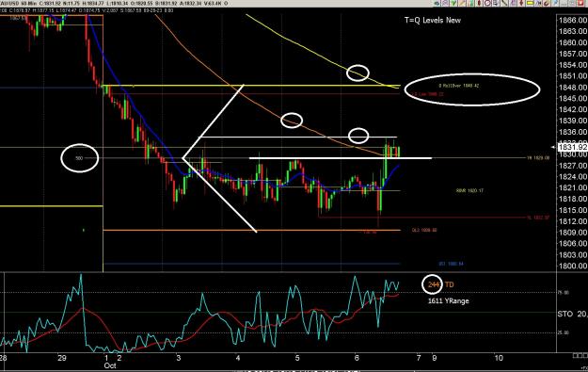Click the RBNR 1820.17 level label
The height and width of the screenshot is (372, 588).
(469, 190)
